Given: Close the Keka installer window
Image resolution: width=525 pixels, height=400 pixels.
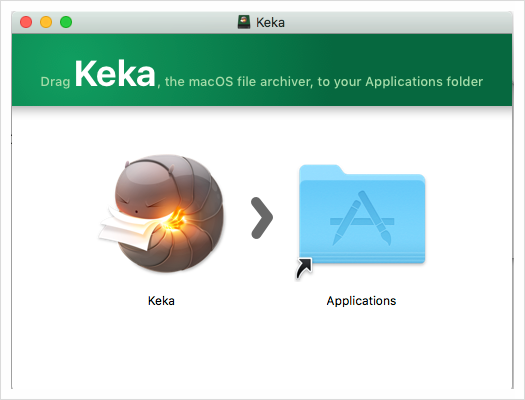Looking at the screenshot, I should click(26, 22).
